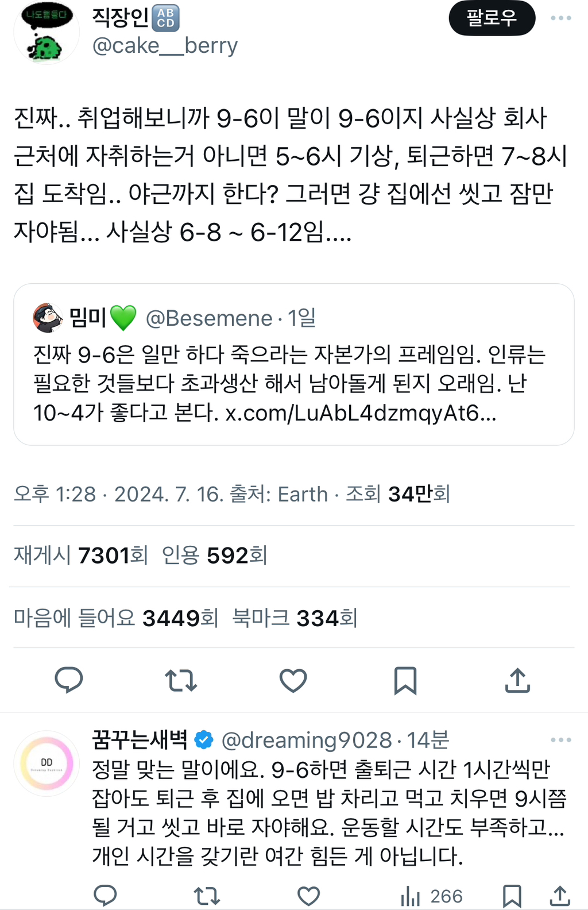
Task: Open the @cake__berry handle
Action: coord(165,45)
